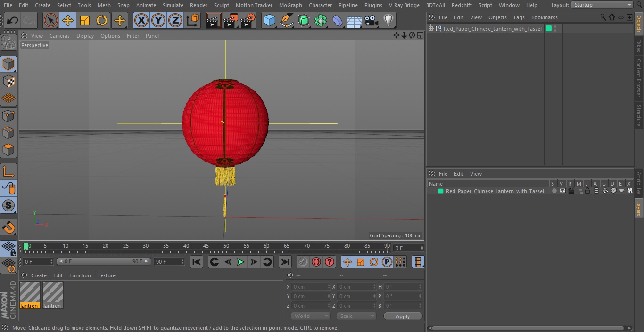Open Edit Render Settings icon
Viewport: 644px width, 332px height.
coord(248,21)
